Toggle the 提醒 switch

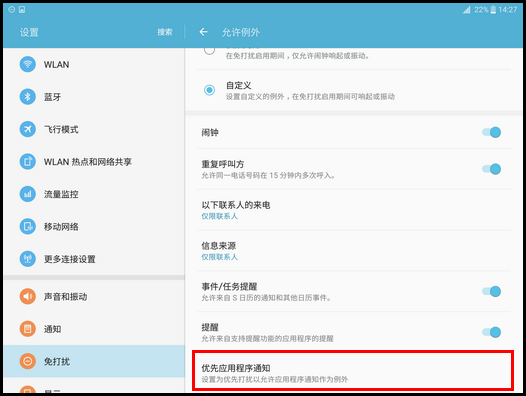point(491,332)
